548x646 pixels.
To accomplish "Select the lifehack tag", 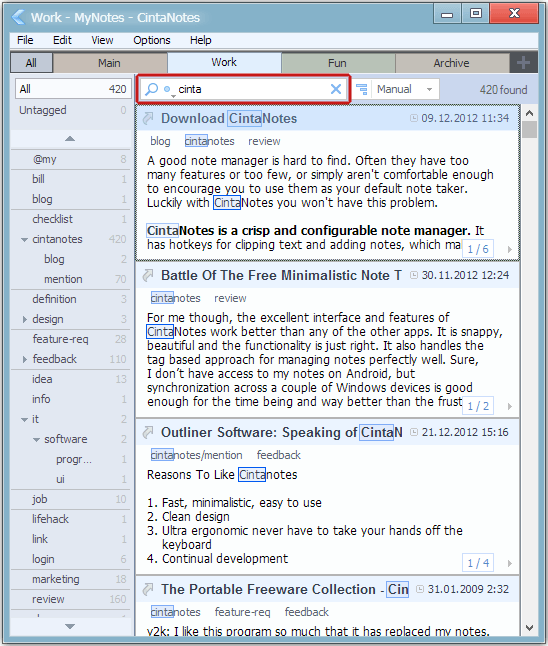I will pyautogui.click(x=71, y=519).
